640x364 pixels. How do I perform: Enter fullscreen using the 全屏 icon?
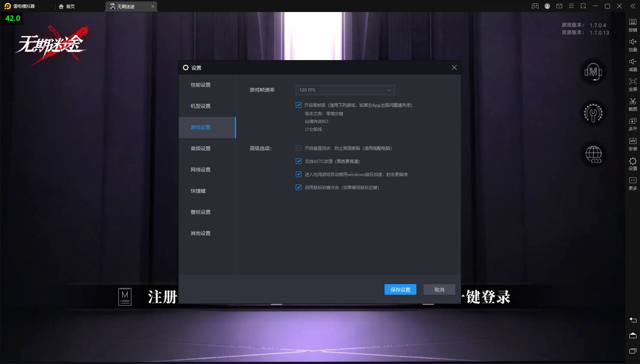pos(633,84)
